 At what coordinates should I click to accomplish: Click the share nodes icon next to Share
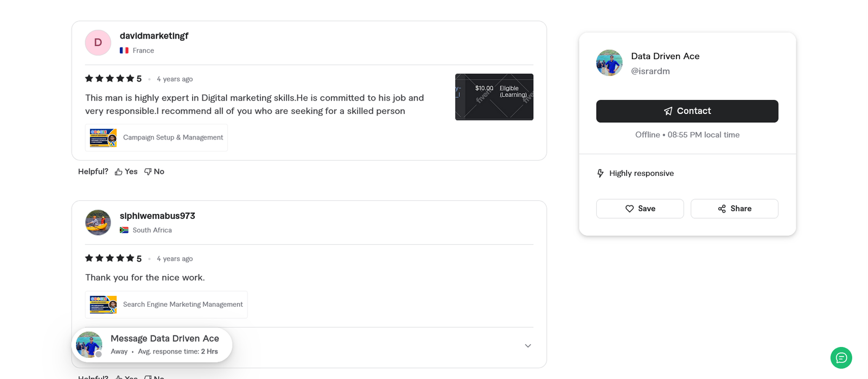(x=721, y=209)
